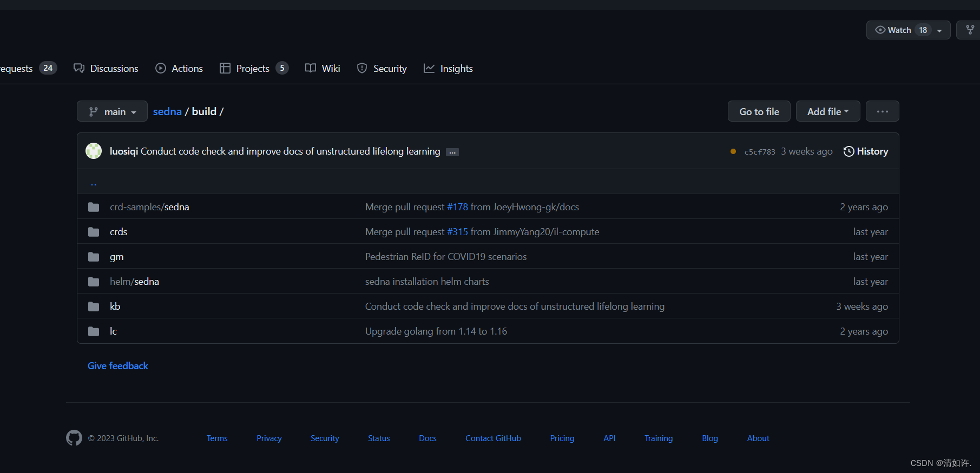Open About footer link
The image size is (980, 473).
758,438
